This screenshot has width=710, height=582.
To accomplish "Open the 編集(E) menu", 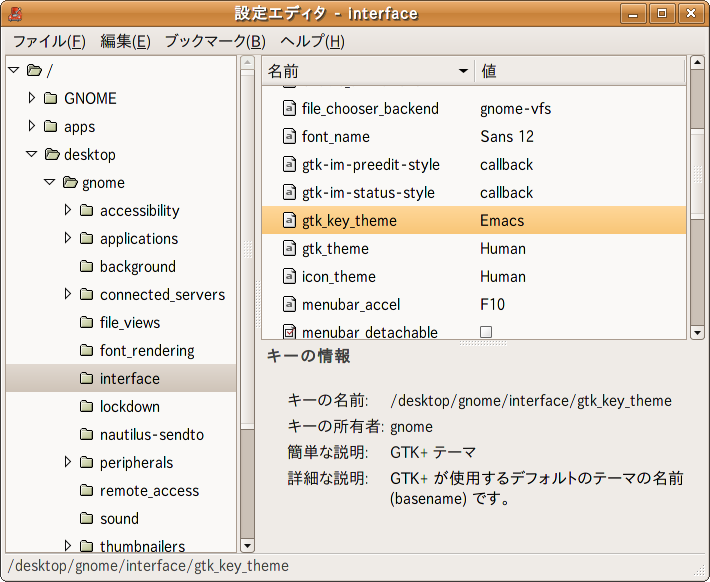I will (x=125, y=42).
